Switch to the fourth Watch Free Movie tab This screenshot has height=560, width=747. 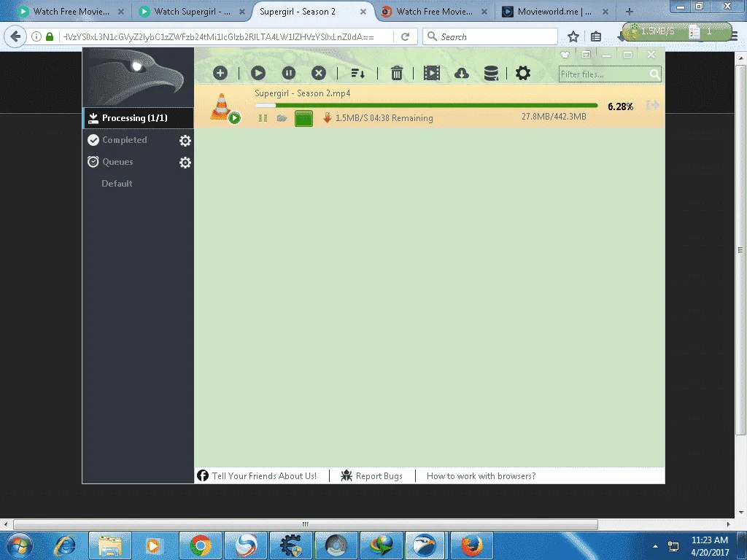(x=434, y=12)
